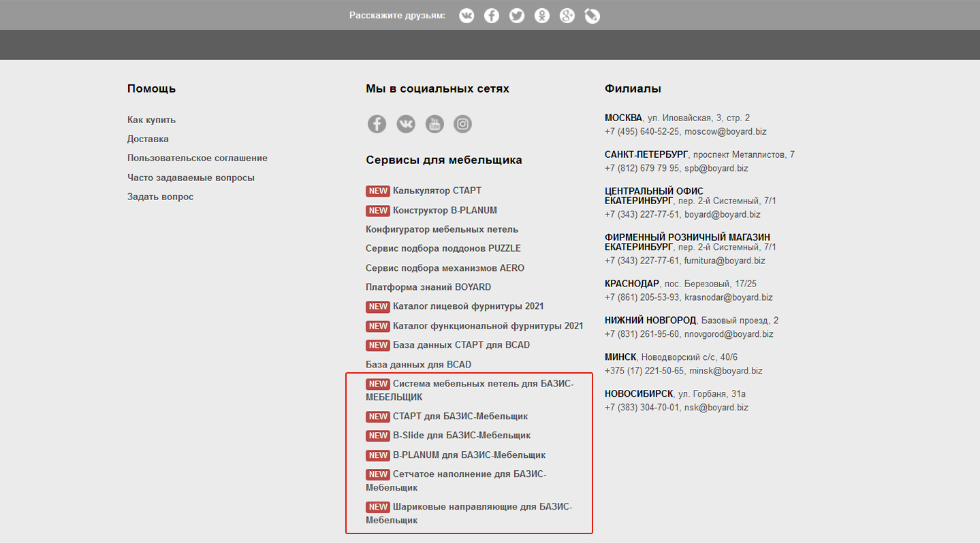Click the Филиалы section heading
The width and height of the screenshot is (980, 543).
coord(633,88)
